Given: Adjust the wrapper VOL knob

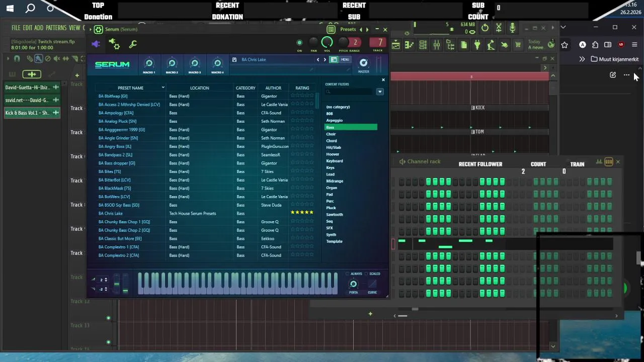Looking at the screenshot, I should (x=327, y=42).
